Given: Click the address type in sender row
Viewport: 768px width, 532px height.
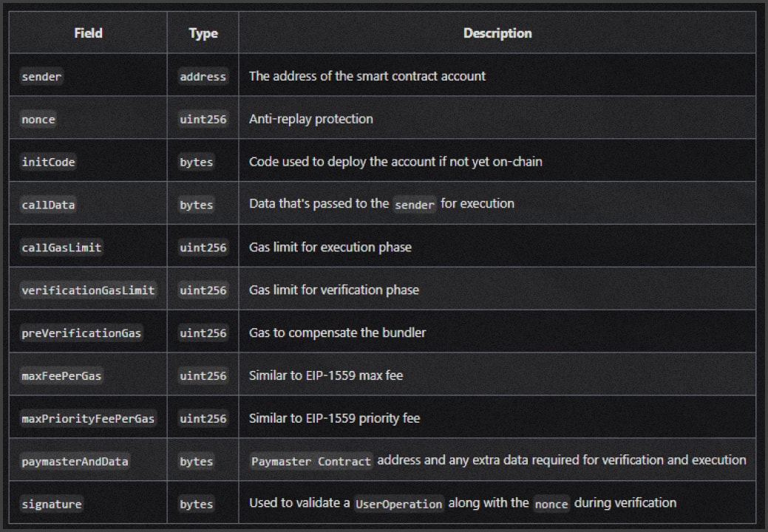Looking at the screenshot, I should 203,76.
